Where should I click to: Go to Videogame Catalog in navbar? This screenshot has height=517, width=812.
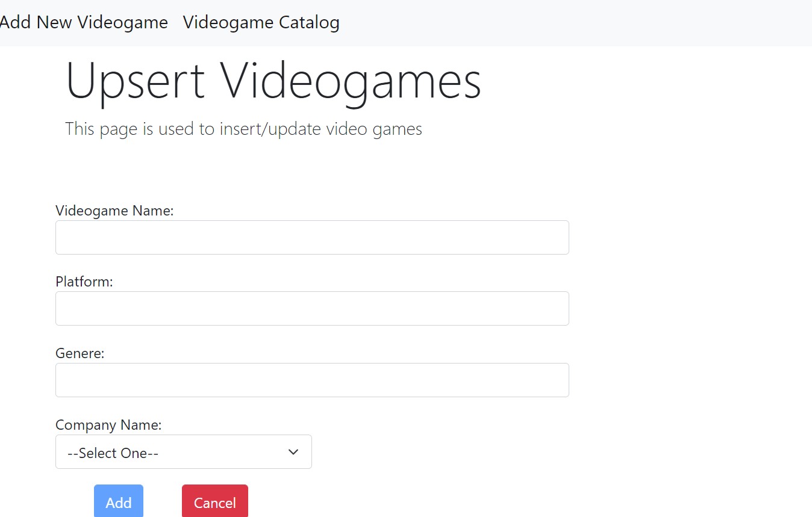click(261, 22)
